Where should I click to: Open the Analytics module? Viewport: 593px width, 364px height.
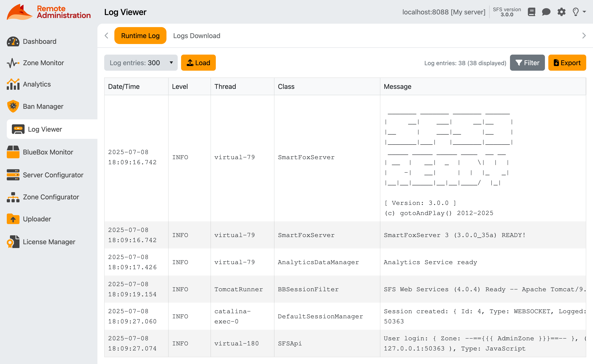click(x=37, y=84)
